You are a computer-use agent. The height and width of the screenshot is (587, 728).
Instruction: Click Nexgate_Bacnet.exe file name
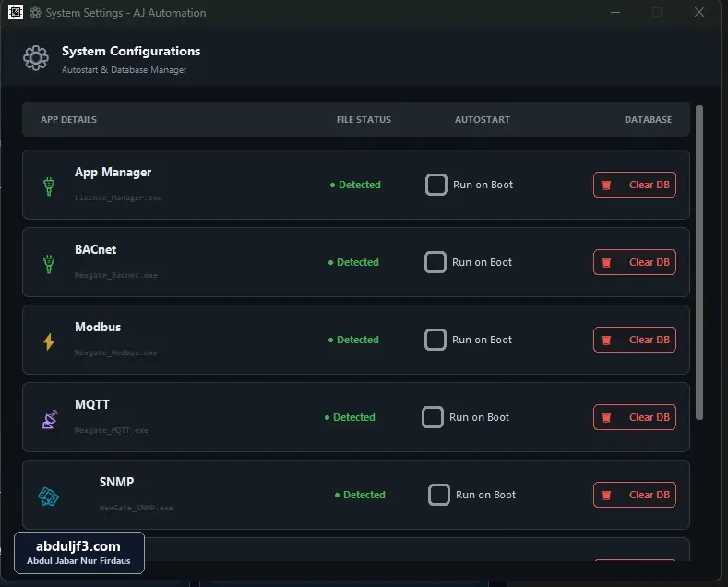click(116, 275)
